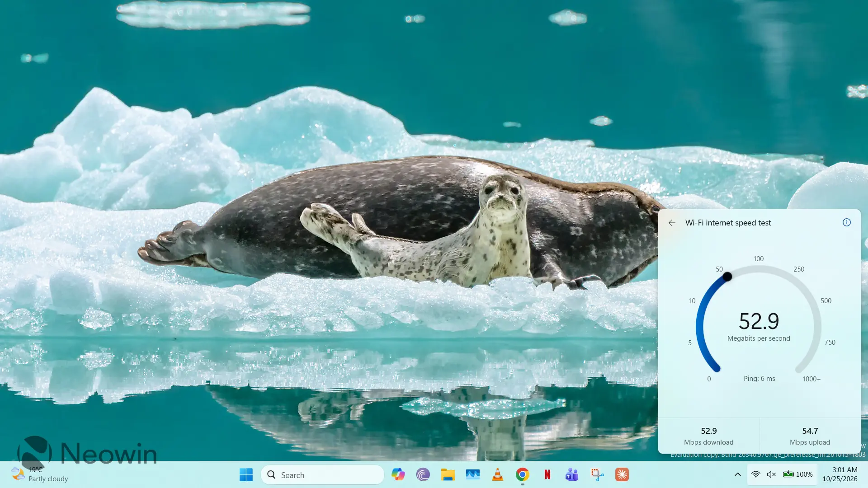
Task: Click the speed gauge needle knob
Action: pyautogui.click(x=727, y=277)
